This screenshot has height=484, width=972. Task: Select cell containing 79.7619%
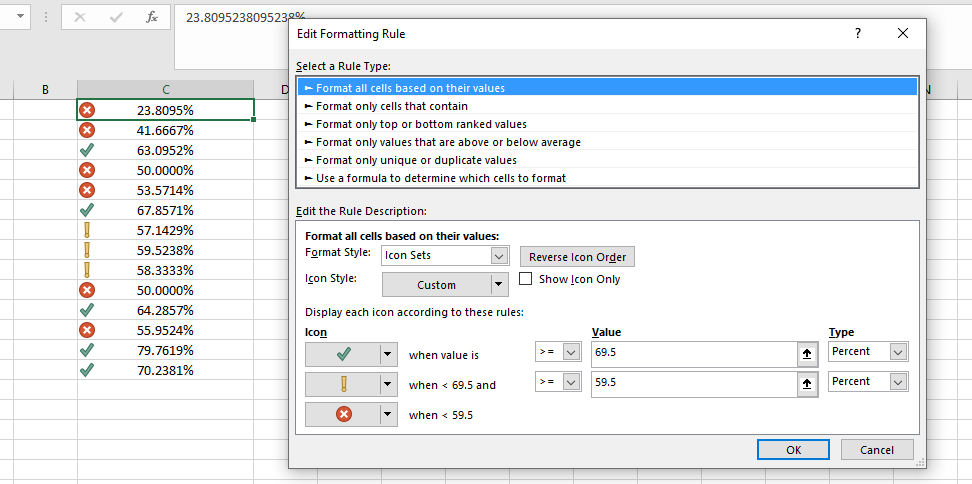[165, 350]
